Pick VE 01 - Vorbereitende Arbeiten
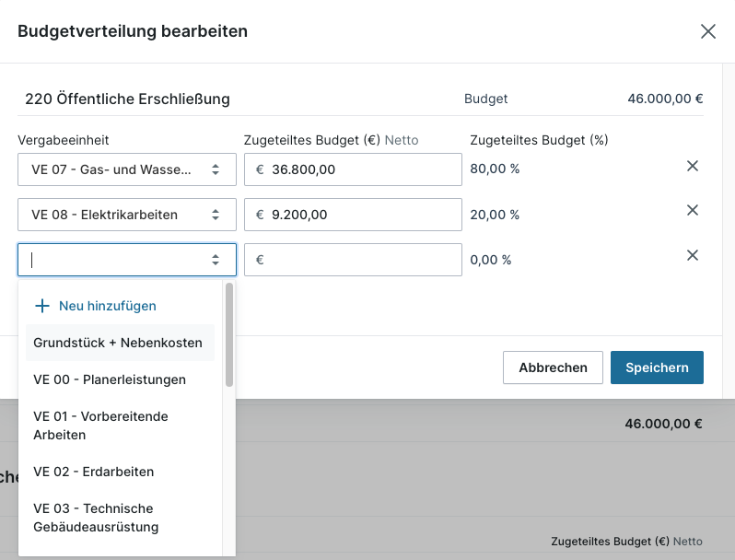 pos(101,426)
